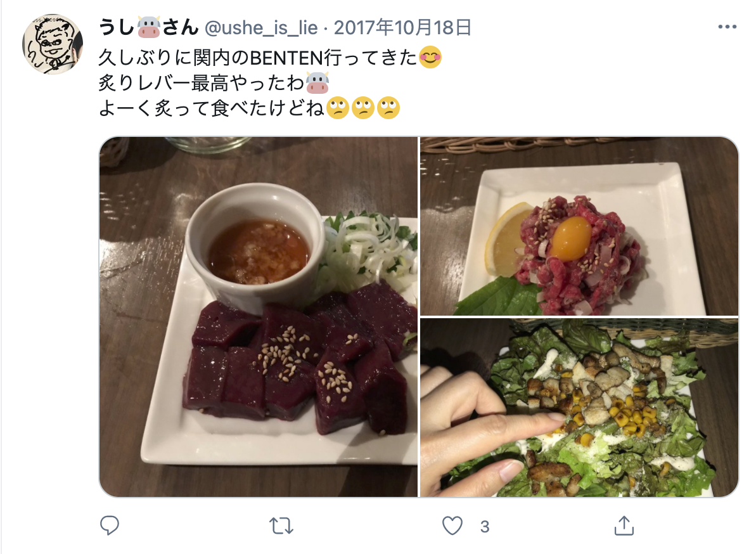The height and width of the screenshot is (554, 756).
Task: View the like count number 3
Action: [485, 527]
